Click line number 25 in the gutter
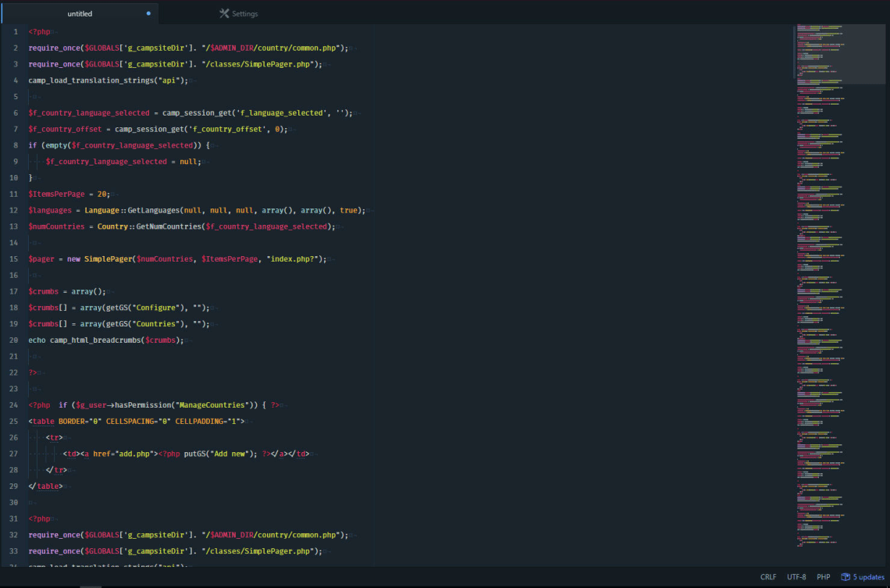 point(13,421)
